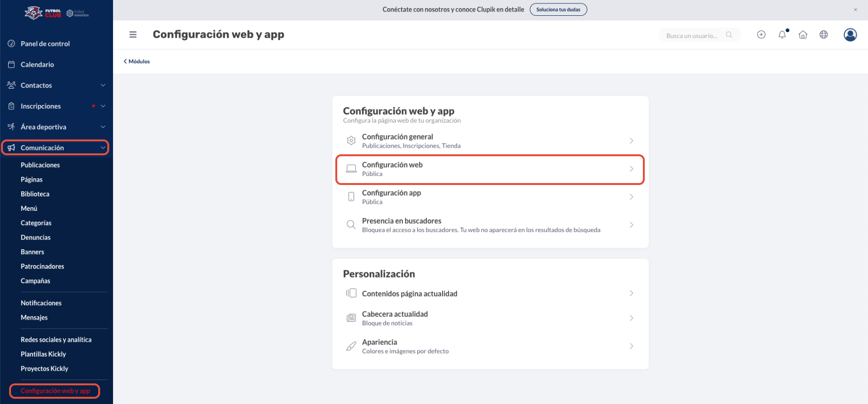Viewport: 868px width, 404px height.
Task: Collapse the Comunicación sidebar section
Action: (56, 148)
